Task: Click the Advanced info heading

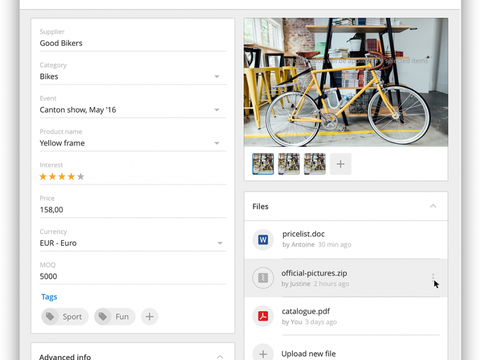Action: point(65,357)
